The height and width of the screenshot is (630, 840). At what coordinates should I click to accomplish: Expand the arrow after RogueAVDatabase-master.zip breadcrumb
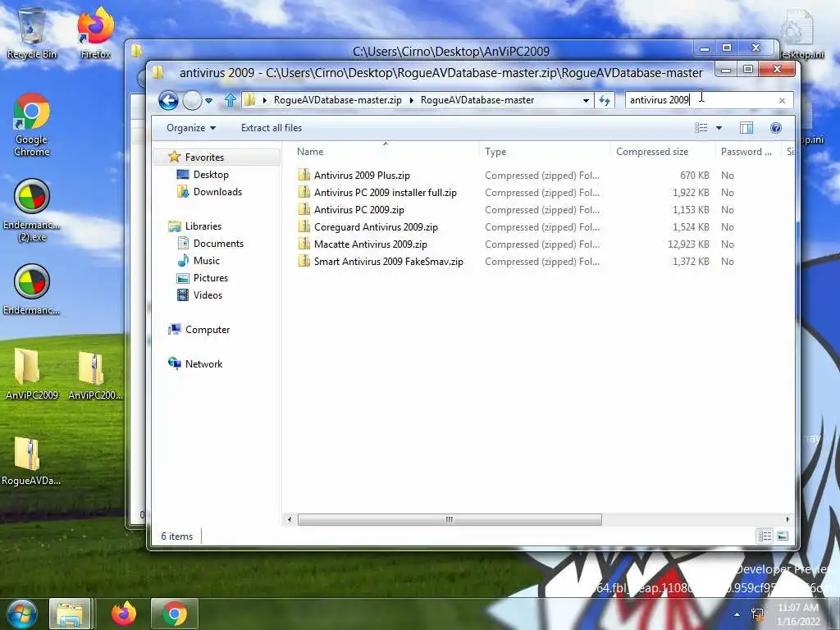[411, 100]
